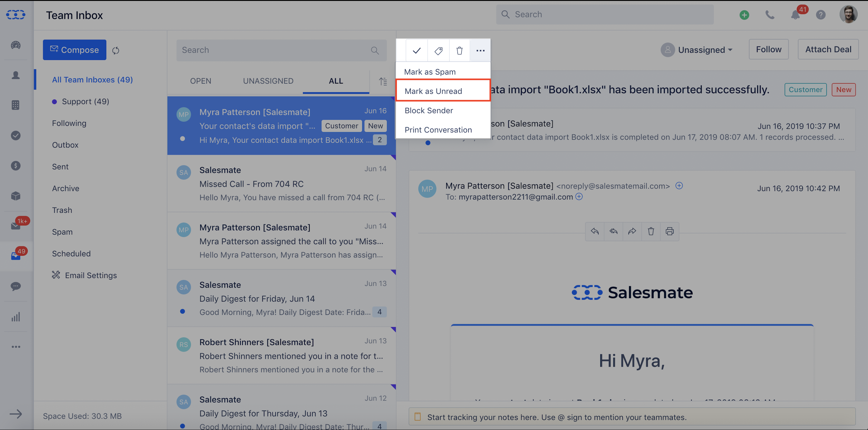Open the Deals dollar icon in sidebar
This screenshot has width=868, height=430.
coord(15,166)
